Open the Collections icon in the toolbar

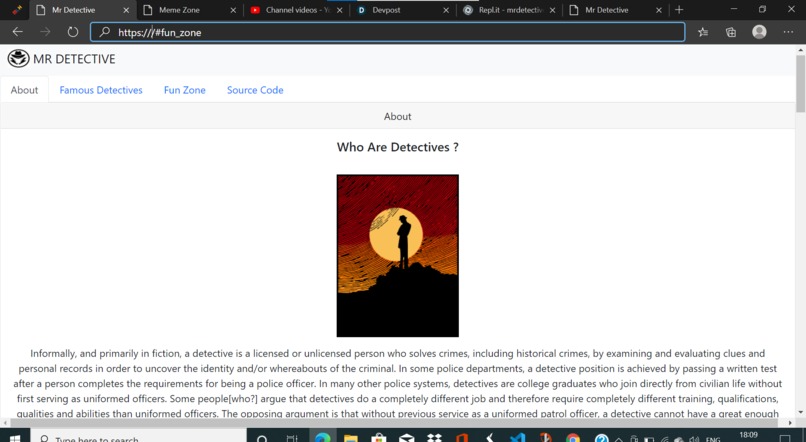coord(730,32)
